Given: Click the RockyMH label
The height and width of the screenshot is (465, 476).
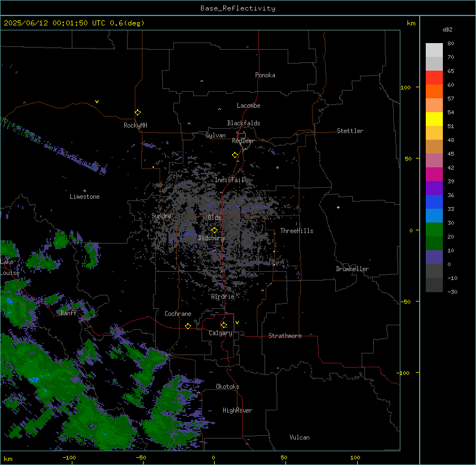Looking at the screenshot, I should point(135,125).
